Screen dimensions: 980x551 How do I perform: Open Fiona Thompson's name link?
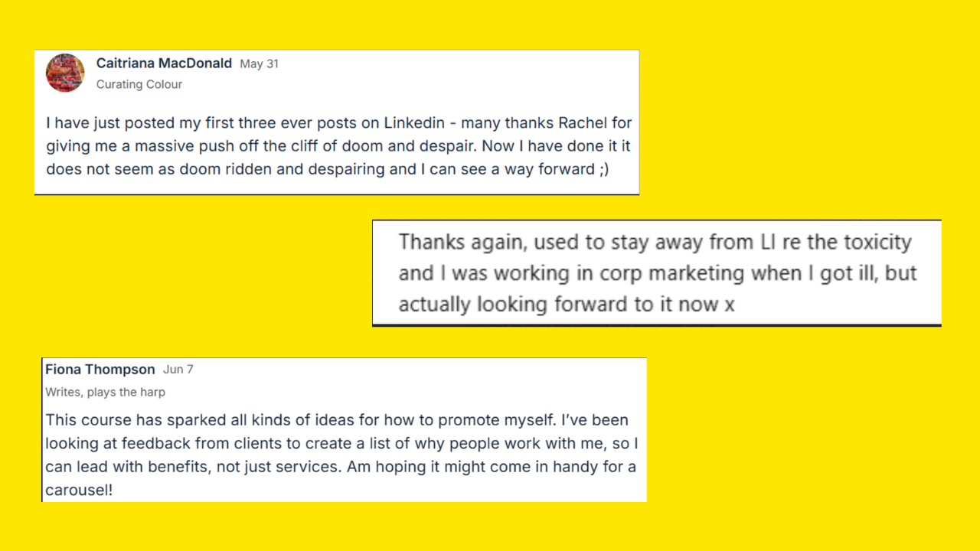100,370
